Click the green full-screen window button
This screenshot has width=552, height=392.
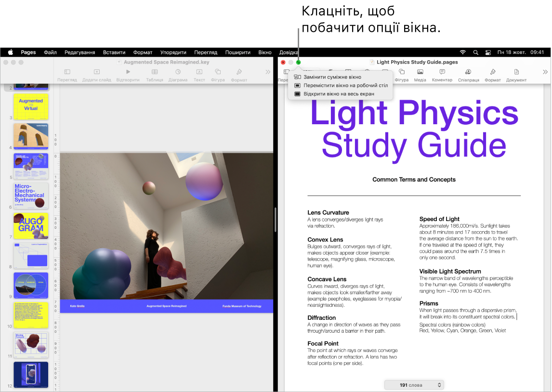coord(299,62)
